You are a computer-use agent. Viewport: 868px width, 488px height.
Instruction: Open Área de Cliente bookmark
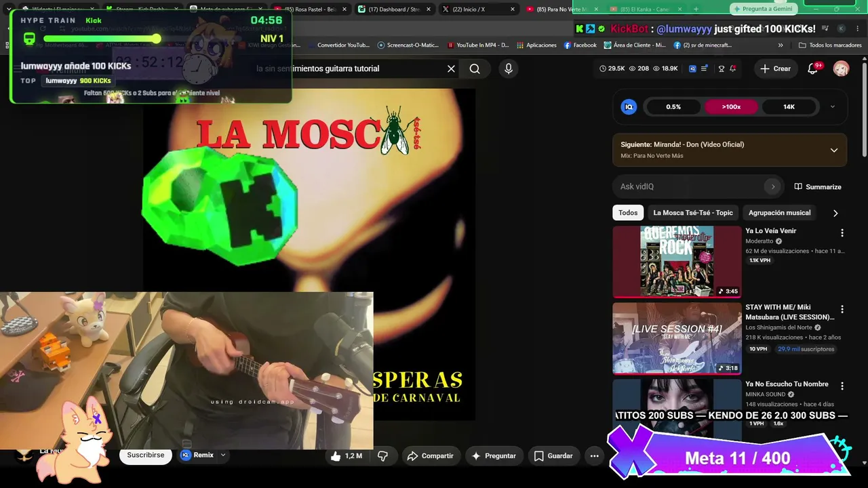[634, 45]
